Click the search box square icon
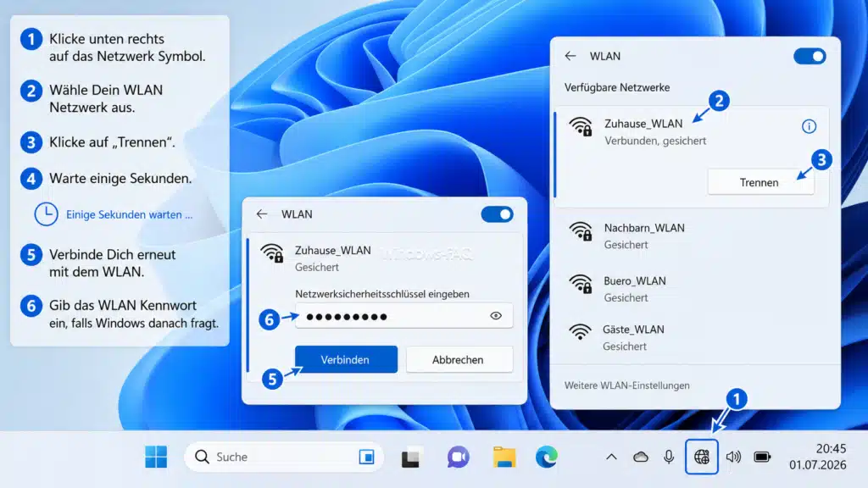The image size is (868, 488). 366,457
